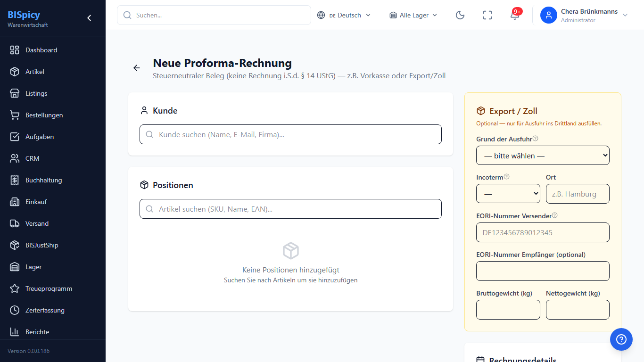Open Bestellungen from the sidebar
644x362 pixels.
tap(53, 115)
